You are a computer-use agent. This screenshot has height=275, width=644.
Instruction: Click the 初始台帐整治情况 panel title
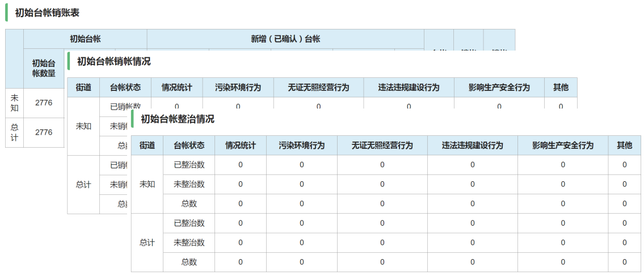click(x=177, y=119)
